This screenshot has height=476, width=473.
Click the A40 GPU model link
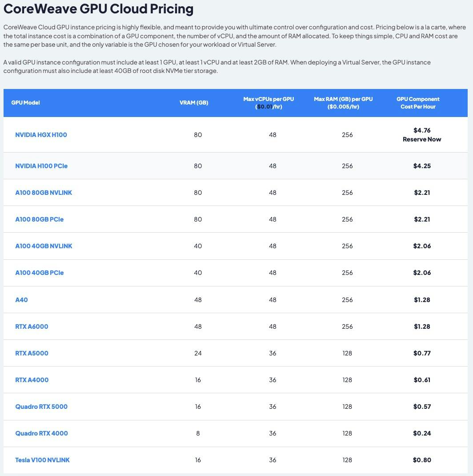[x=21, y=300]
